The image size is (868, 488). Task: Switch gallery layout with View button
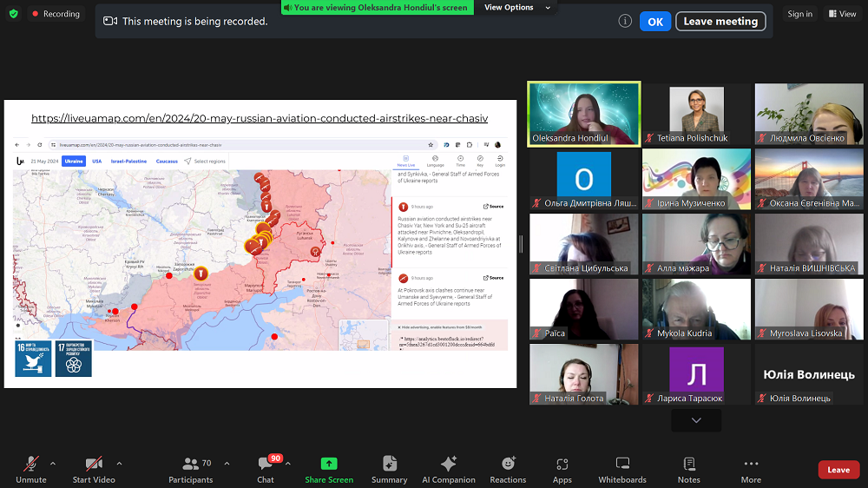(842, 14)
